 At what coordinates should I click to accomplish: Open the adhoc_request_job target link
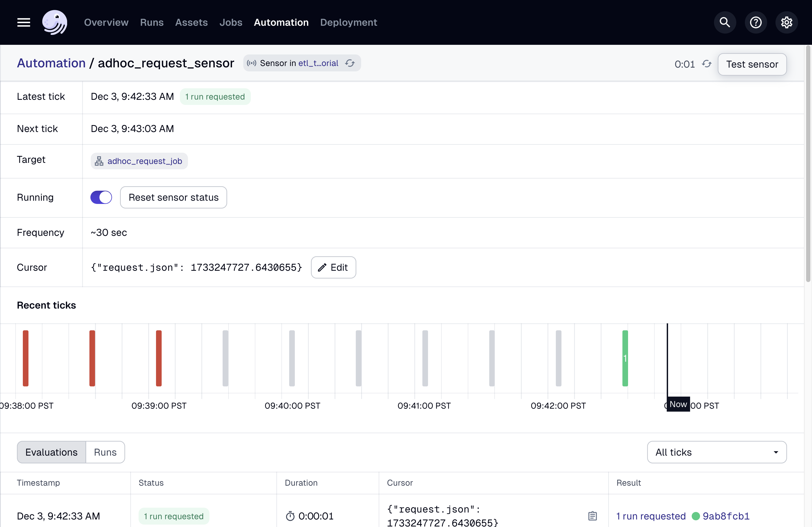point(145,161)
